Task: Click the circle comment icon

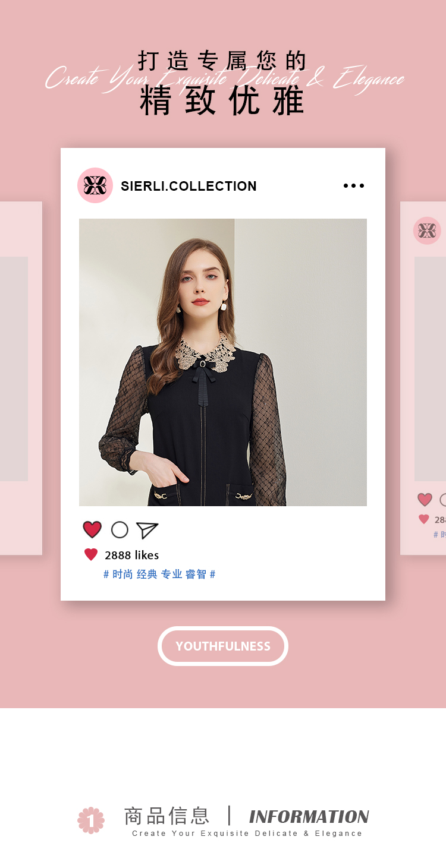Action: [x=120, y=530]
